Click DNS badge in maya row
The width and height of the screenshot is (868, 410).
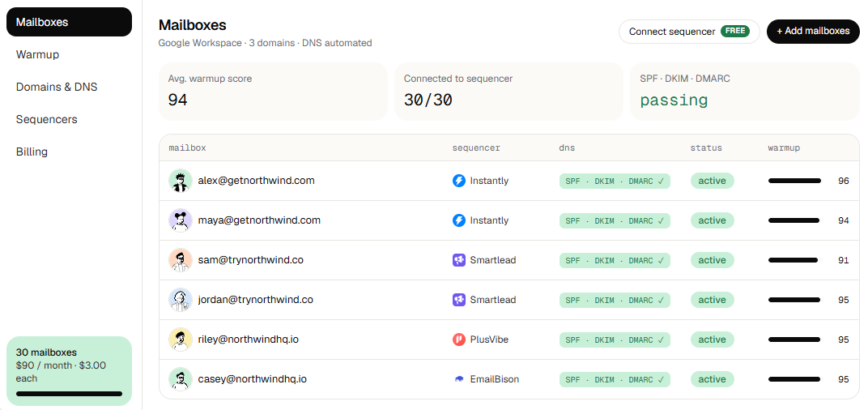click(615, 221)
